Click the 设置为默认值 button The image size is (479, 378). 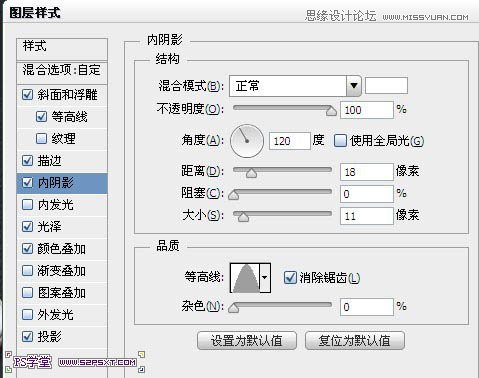click(247, 341)
